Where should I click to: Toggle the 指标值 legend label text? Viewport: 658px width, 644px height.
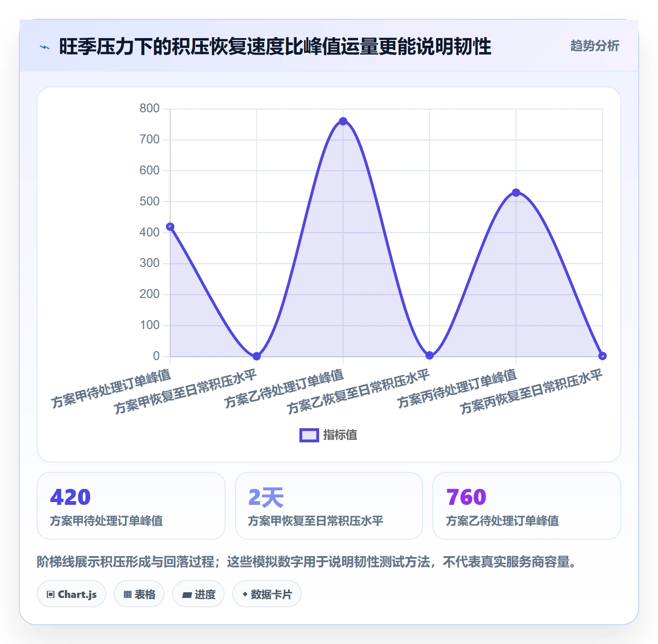click(340, 435)
